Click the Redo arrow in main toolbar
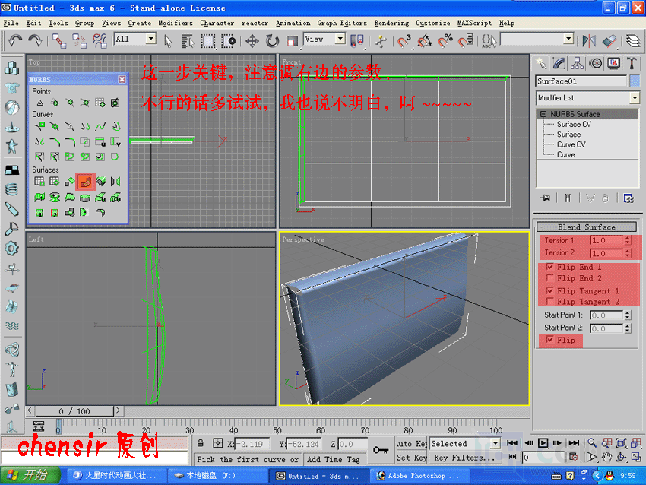 tap(35, 40)
